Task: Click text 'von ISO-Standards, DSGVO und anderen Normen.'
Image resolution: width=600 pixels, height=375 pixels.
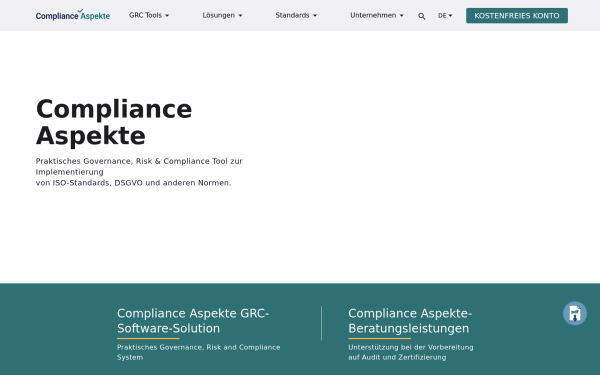Action: coord(134,183)
